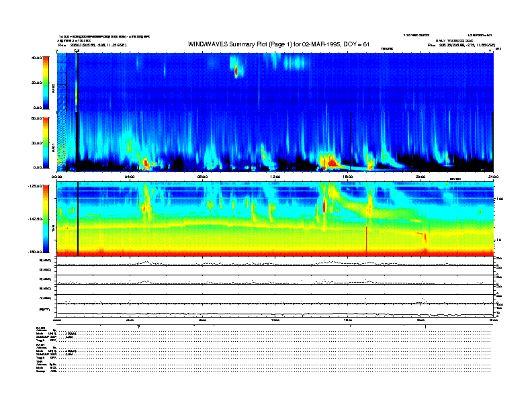Select the 30.00 tick on RAD1 color scale
The image size is (532, 411).
(36, 143)
